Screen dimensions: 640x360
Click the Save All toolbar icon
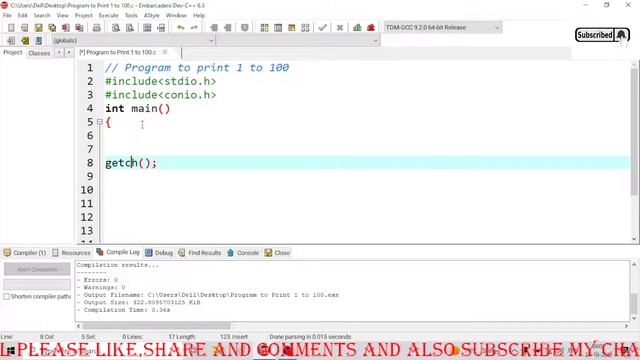52,27
